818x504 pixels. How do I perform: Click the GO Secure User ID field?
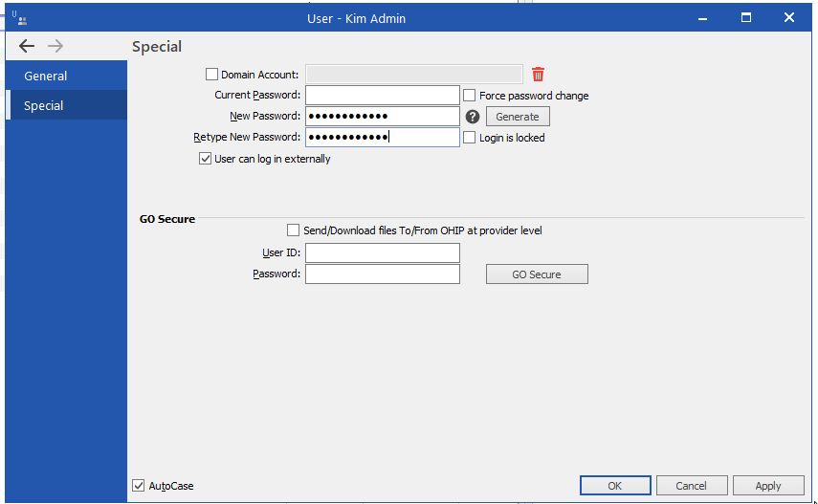pos(383,252)
